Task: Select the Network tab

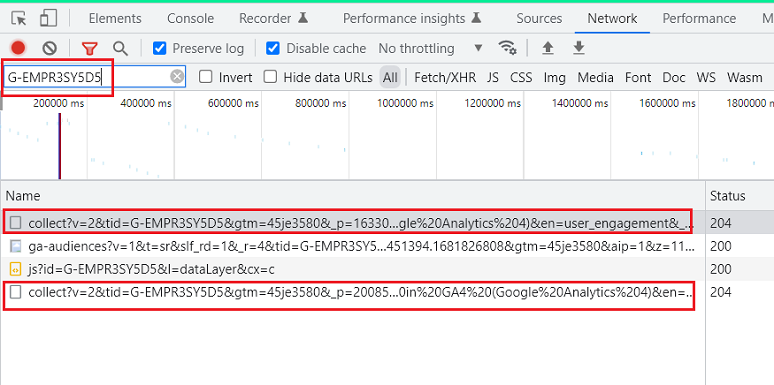Action: 612,19
